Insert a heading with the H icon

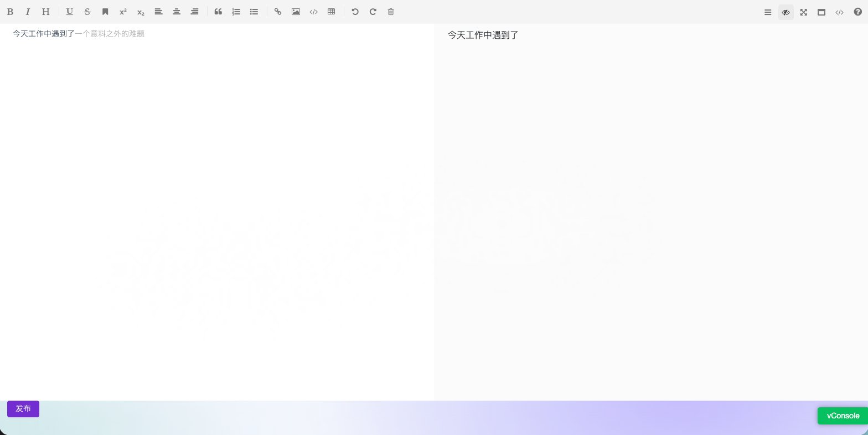(46, 12)
